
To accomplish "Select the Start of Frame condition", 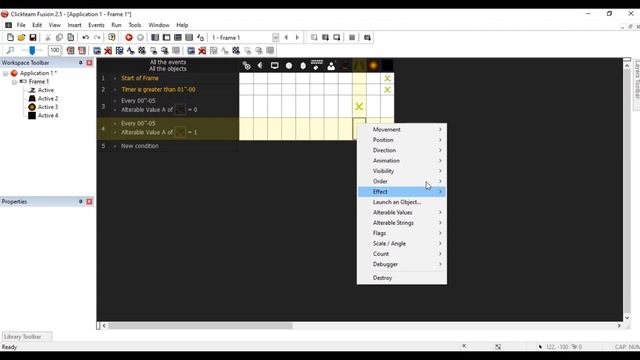I will click(x=140, y=78).
